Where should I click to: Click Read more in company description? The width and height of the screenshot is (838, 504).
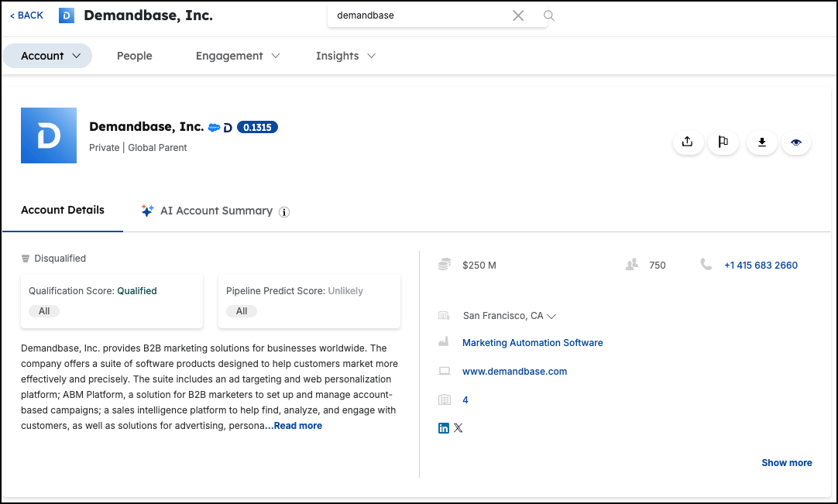[297, 426]
